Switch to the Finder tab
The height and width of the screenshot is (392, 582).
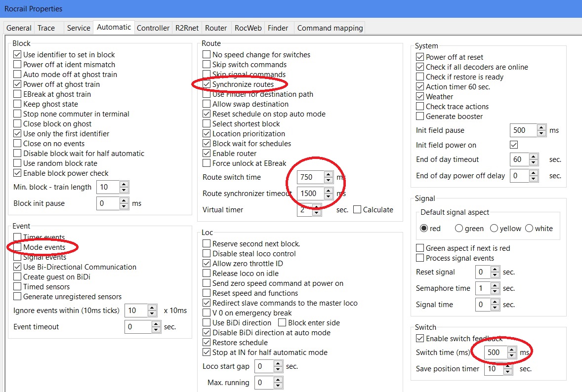click(x=278, y=28)
